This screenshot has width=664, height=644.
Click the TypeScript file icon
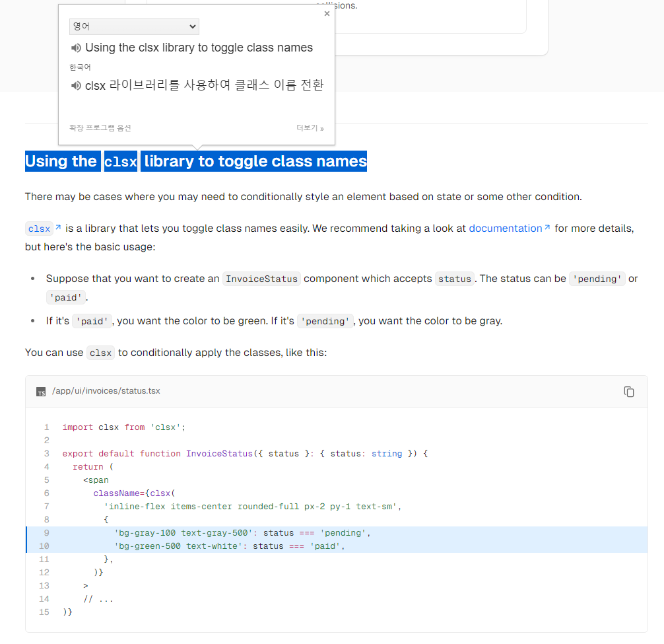(41, 392)
